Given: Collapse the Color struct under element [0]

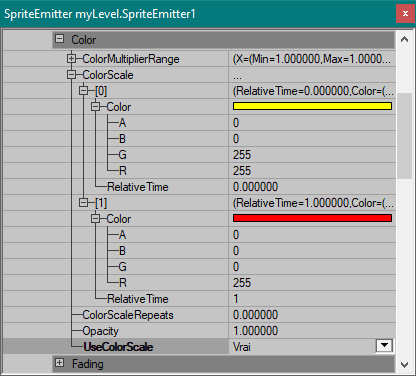Looking at the screenshot, I should pyautogui.click(x=95, y=107).
